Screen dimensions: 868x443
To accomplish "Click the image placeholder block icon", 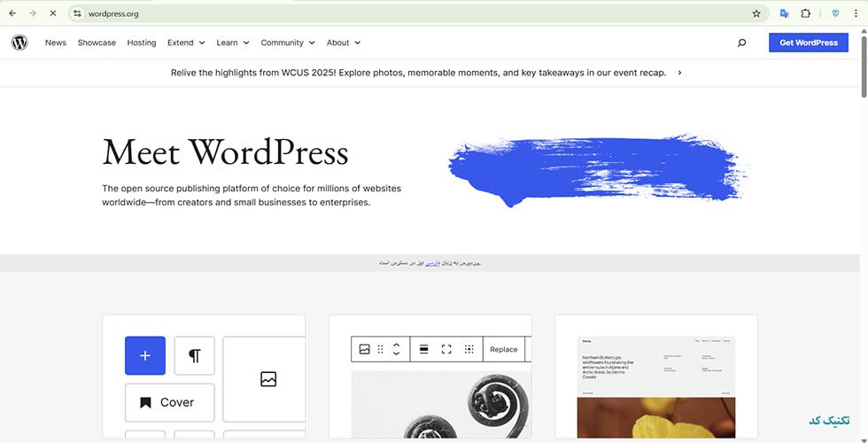I will pyautogui.click(x=268, y=379).
